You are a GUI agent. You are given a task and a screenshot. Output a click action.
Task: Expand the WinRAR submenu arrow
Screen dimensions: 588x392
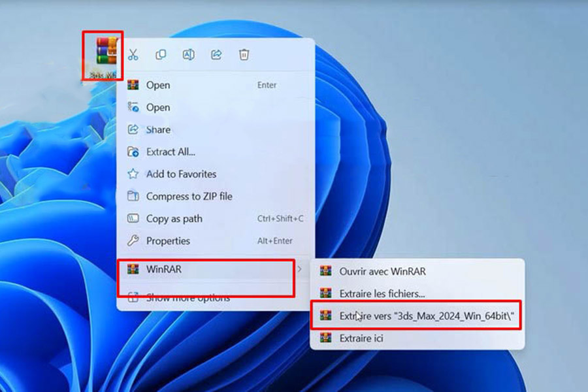[x=300, y=269]
